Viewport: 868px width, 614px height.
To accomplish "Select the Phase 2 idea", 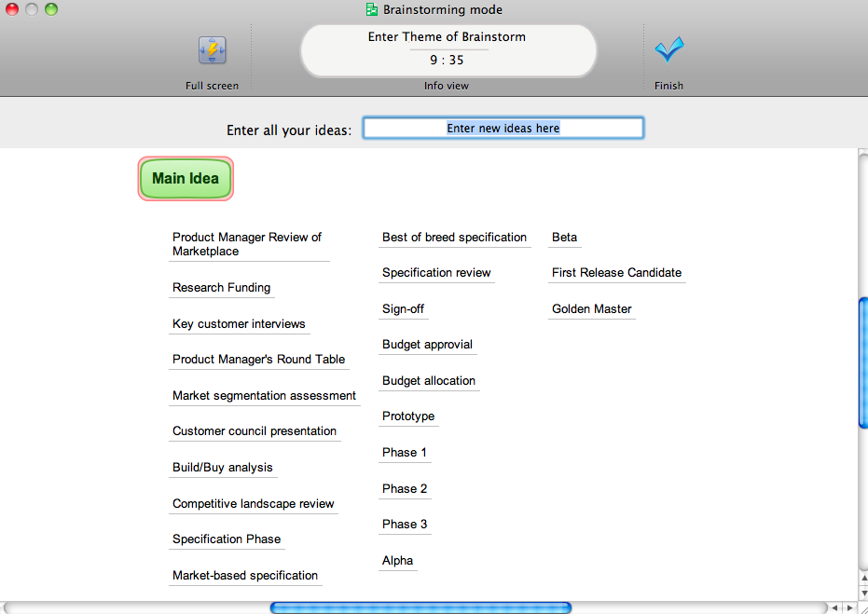I will tap(404, 488).
